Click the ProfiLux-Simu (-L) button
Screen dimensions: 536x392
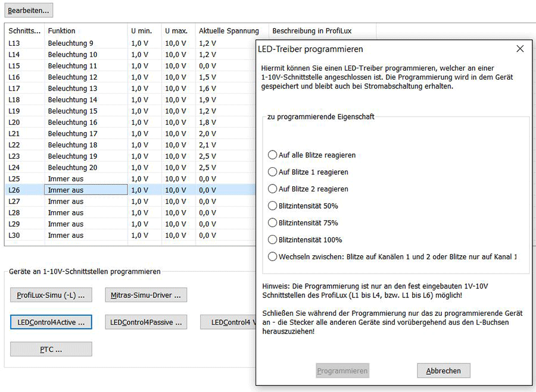(51, 295)
